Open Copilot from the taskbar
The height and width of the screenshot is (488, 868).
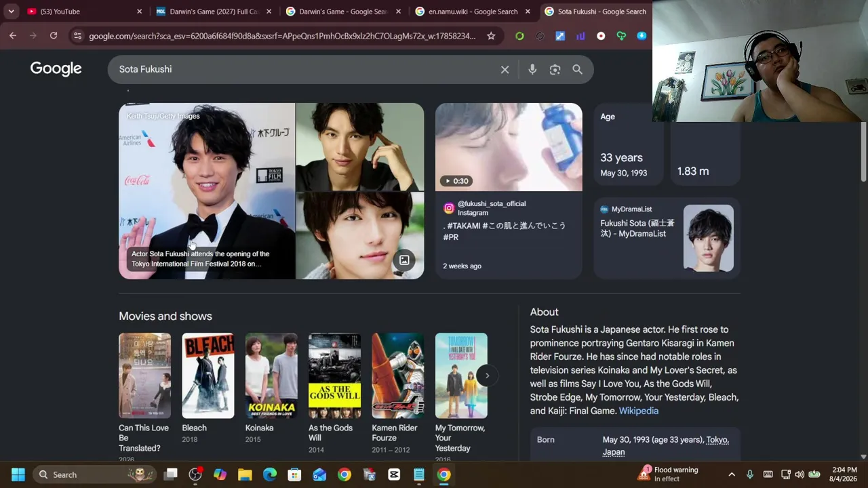(220, 474)
